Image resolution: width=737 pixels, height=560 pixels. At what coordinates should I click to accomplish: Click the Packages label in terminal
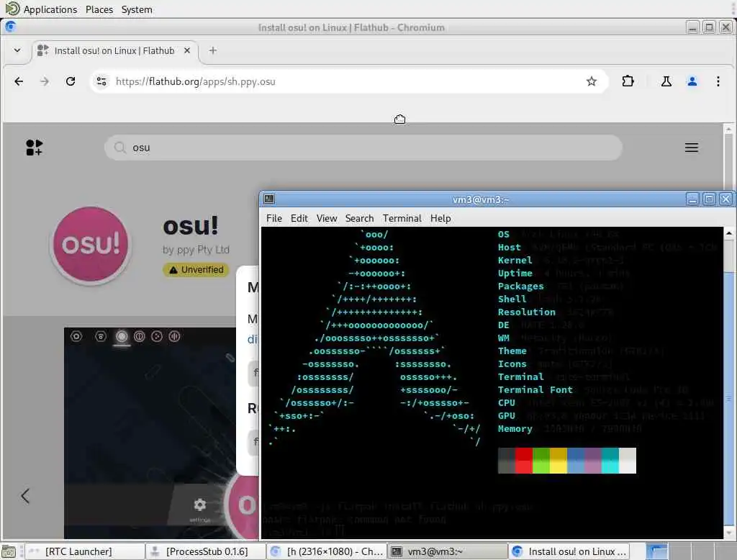click(x=521, y=286)
